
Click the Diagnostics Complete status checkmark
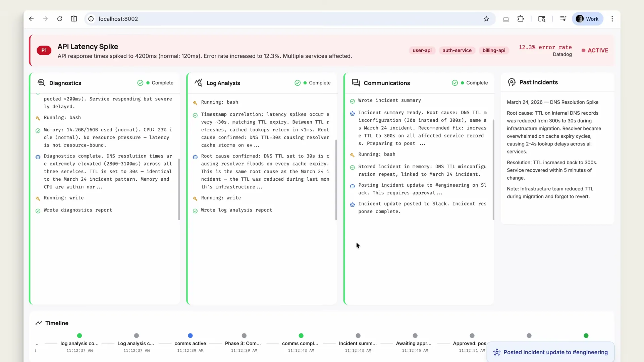[x=140, y=83]
